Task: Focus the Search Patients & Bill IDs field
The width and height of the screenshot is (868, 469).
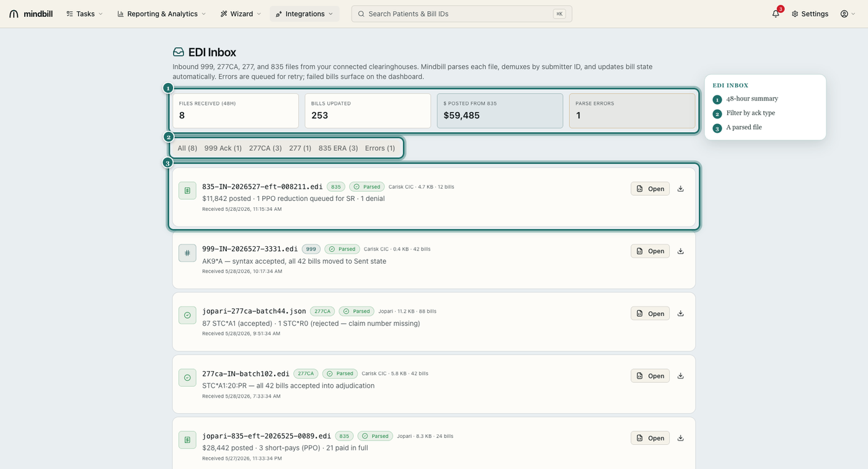Action: (x=462, y=14)
